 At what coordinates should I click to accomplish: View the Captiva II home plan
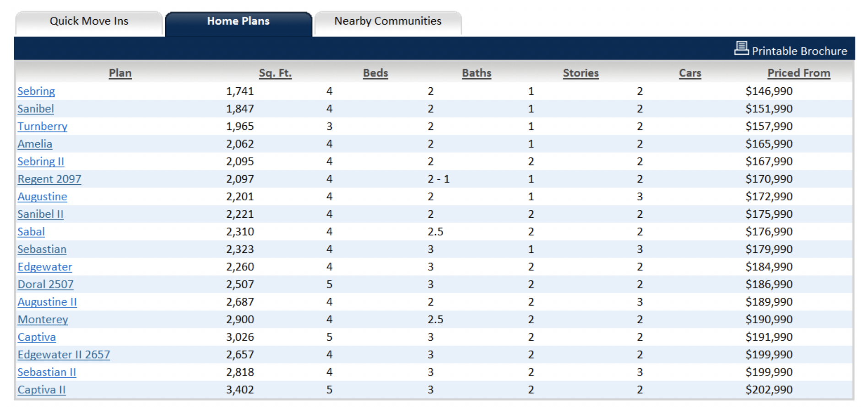(42, 390)
